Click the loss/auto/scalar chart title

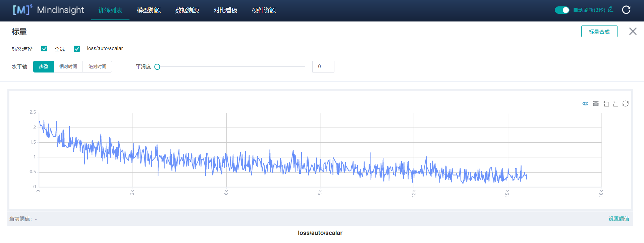tap(320, 233)
